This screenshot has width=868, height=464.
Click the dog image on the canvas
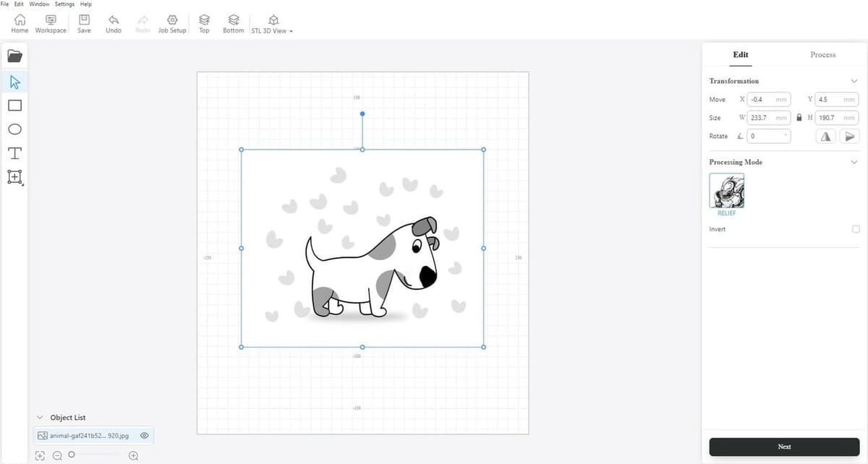click(x=362, y=248)
